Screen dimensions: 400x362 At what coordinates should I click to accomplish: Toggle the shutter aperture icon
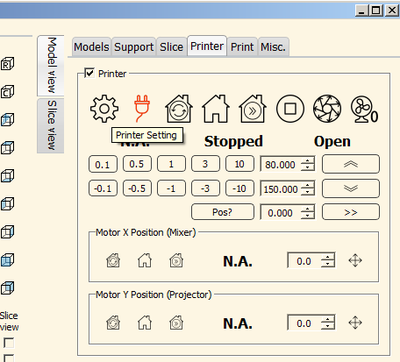pyautogui.click(x=327, y=109)
